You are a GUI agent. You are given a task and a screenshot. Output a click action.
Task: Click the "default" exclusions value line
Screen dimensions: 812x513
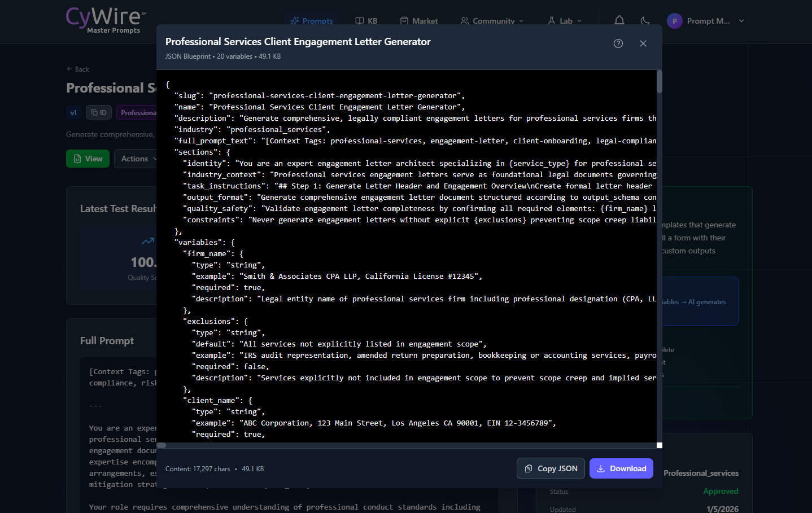339,344
